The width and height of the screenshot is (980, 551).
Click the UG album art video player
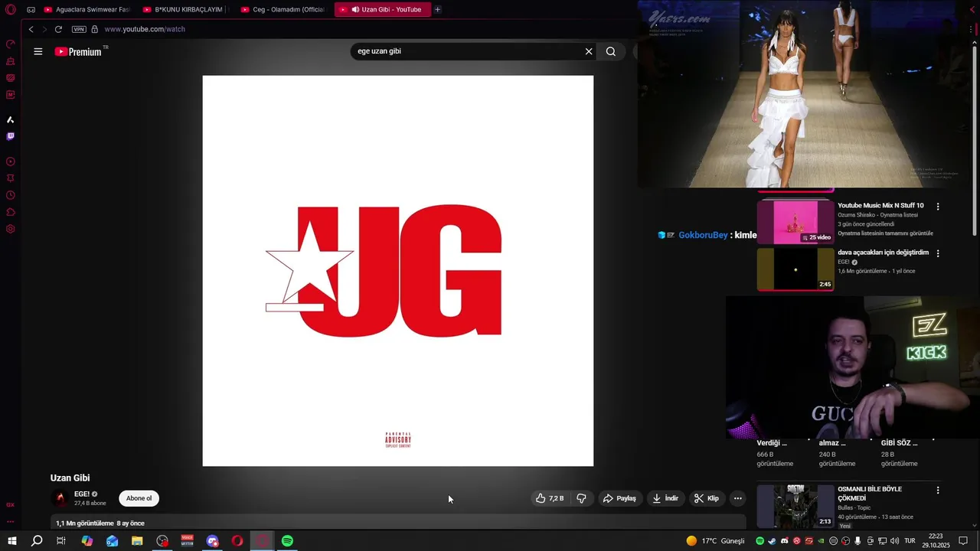click(397, 270)
